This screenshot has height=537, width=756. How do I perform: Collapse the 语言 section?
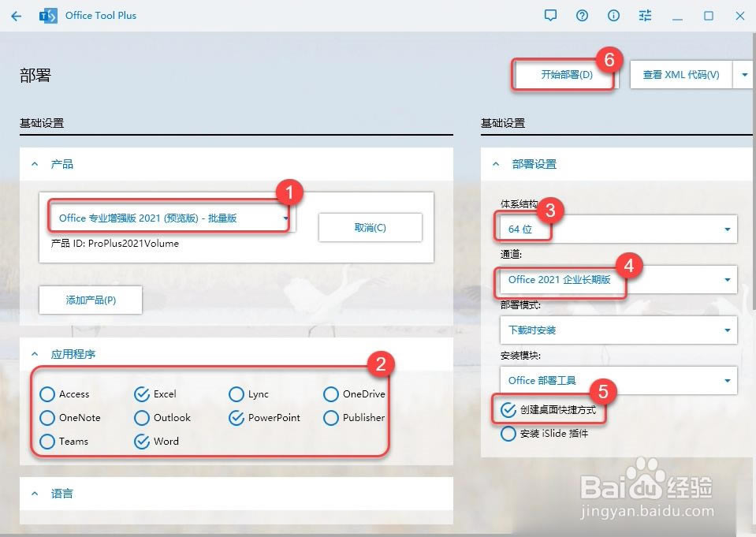35,494
